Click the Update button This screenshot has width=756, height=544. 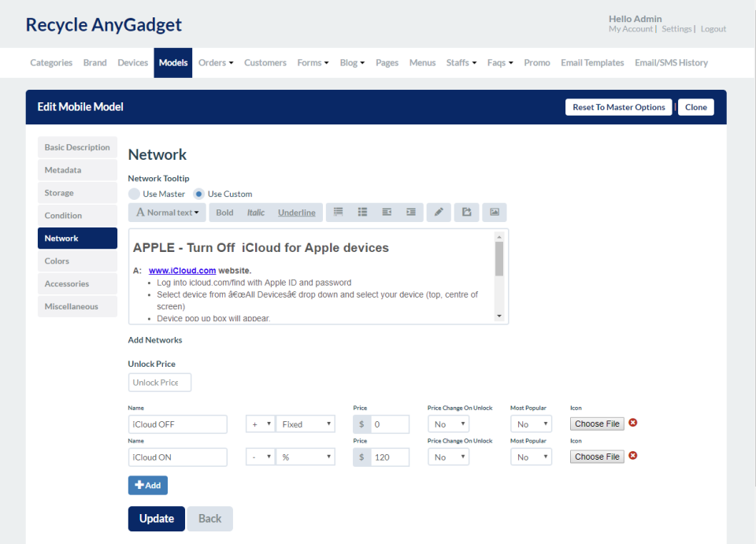[x=156, y=519]
